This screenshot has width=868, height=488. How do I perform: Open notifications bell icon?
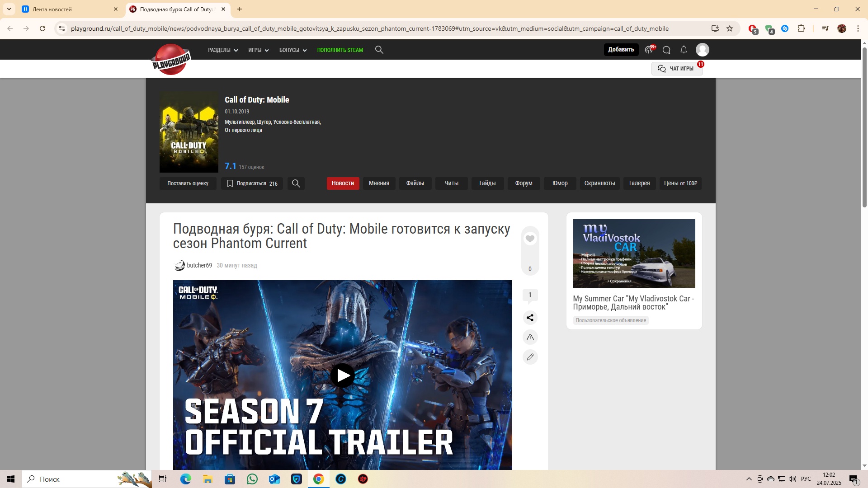click(684, 50)
